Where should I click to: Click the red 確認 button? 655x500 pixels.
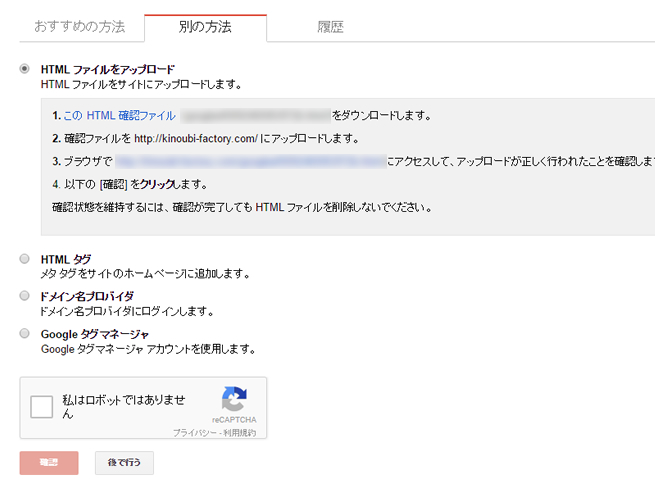pyautogui.click(x=49, y=462)
